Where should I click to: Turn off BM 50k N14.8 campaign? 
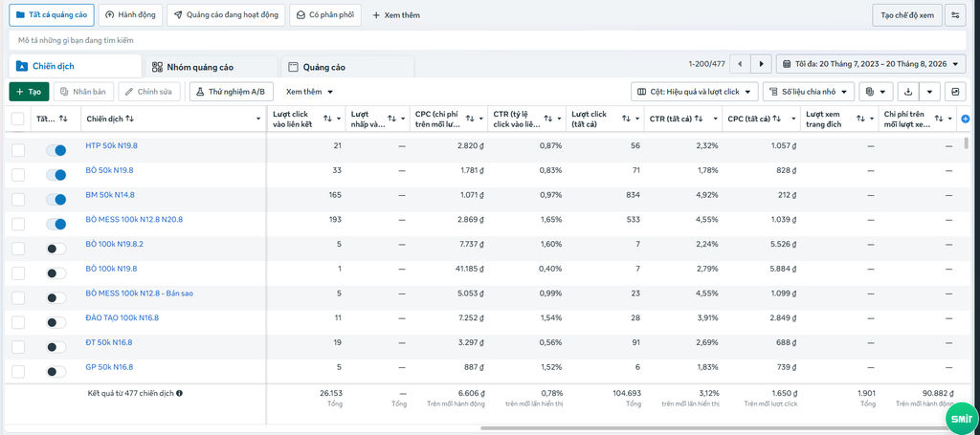click(x=56, y=199)
